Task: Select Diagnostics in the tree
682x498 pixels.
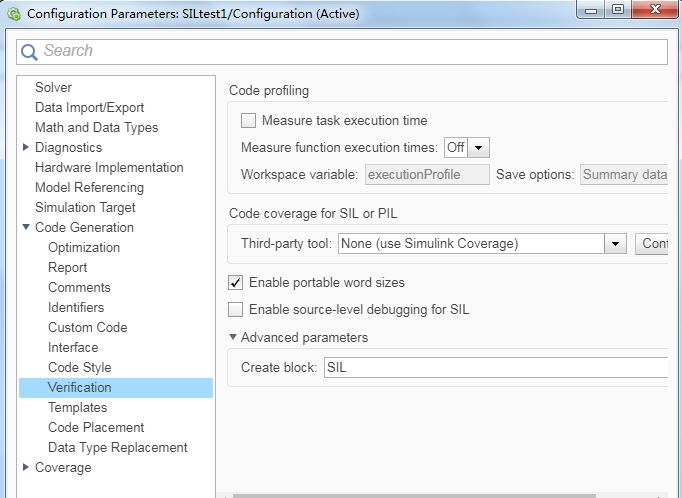Action: click(x=68, y=147)
